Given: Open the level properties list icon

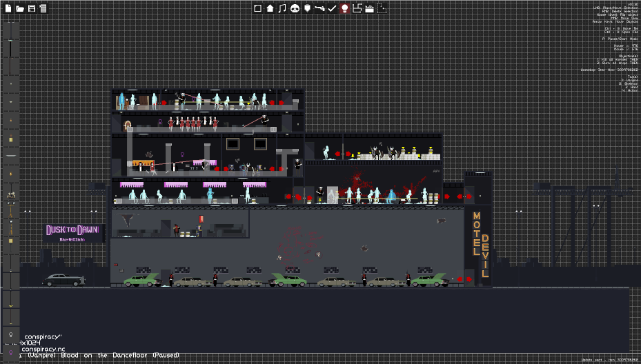Looking at the screenshot, I should coord(43,8).
